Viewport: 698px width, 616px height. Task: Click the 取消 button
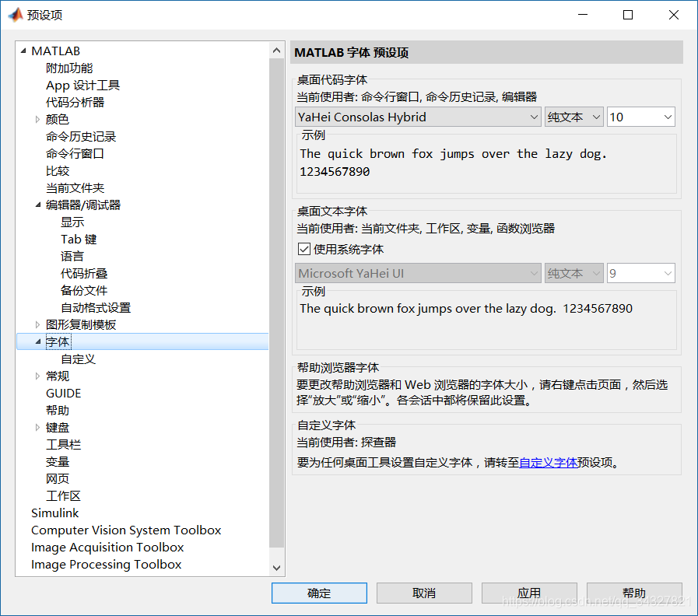coord(424,593)
